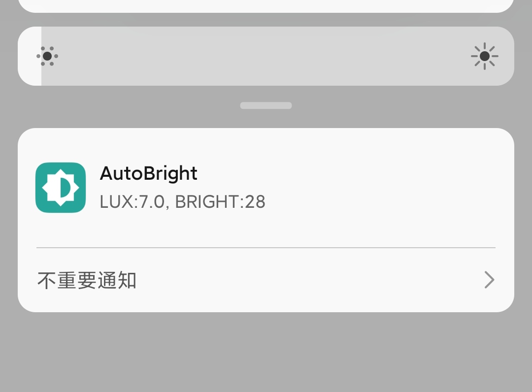Click the low brightness sun icon
The image size is (532, 392).
pyautogui.click(x=47, y=56)
